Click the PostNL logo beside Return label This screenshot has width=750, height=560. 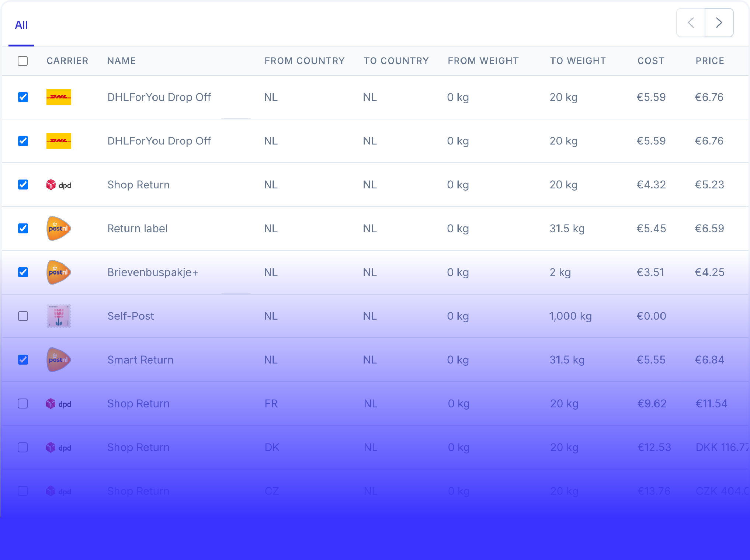pyautogui.click(x=59, y=228)
